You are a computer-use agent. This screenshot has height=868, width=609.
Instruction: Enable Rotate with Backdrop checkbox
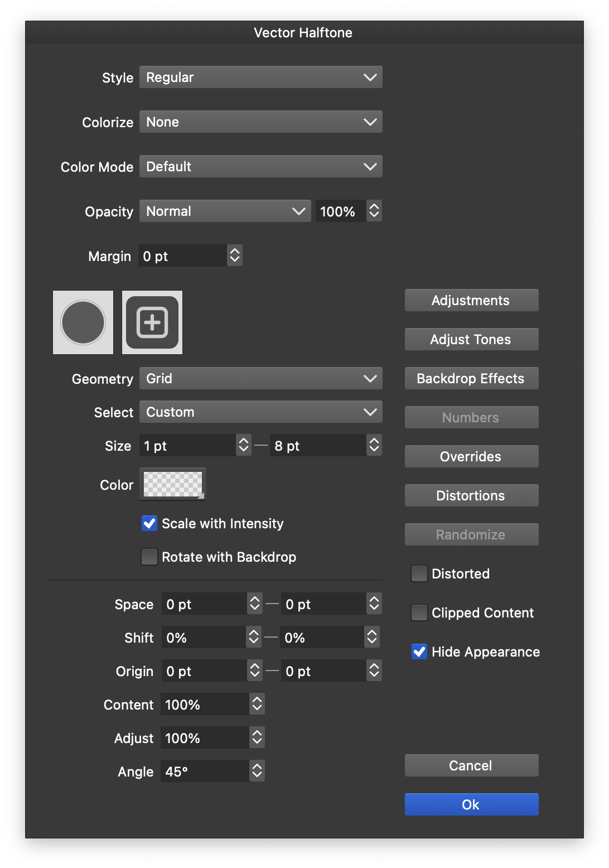(x=149, y=557)
